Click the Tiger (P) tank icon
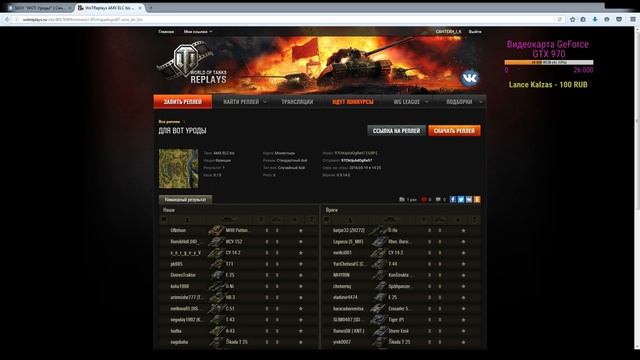This screenshot has height=360, width=640. (379, 320)
